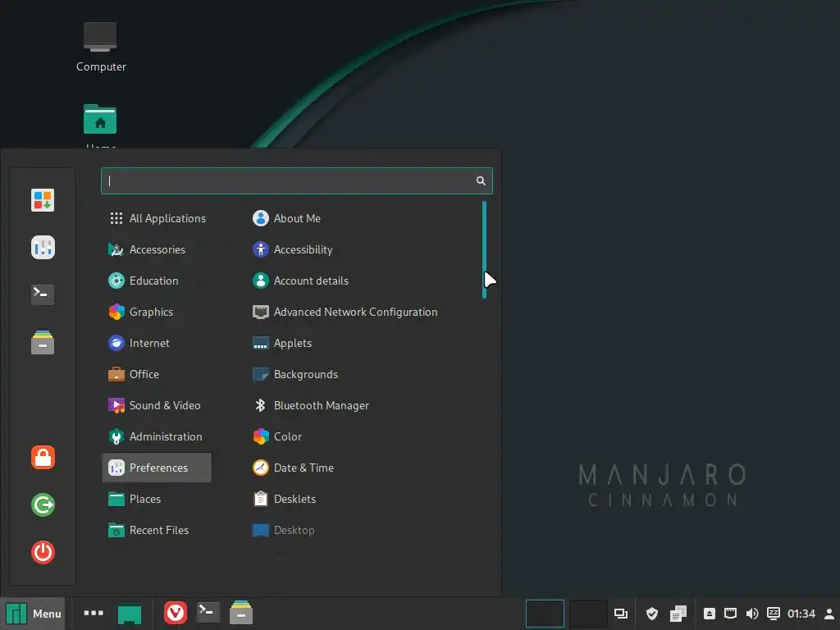Select Education category
The width and height of the screenshot is (840, 630).
(157, 281)
